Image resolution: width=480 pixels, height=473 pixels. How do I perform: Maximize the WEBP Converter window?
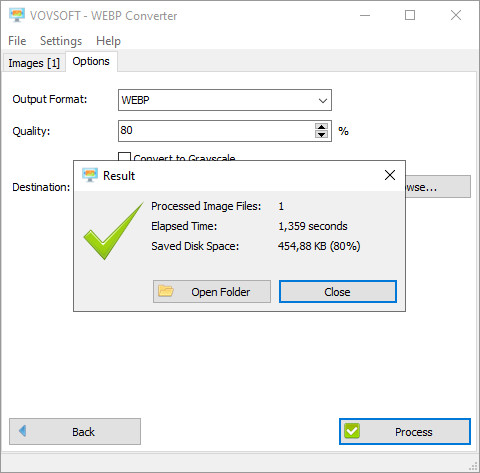click(x=410, y=15)
